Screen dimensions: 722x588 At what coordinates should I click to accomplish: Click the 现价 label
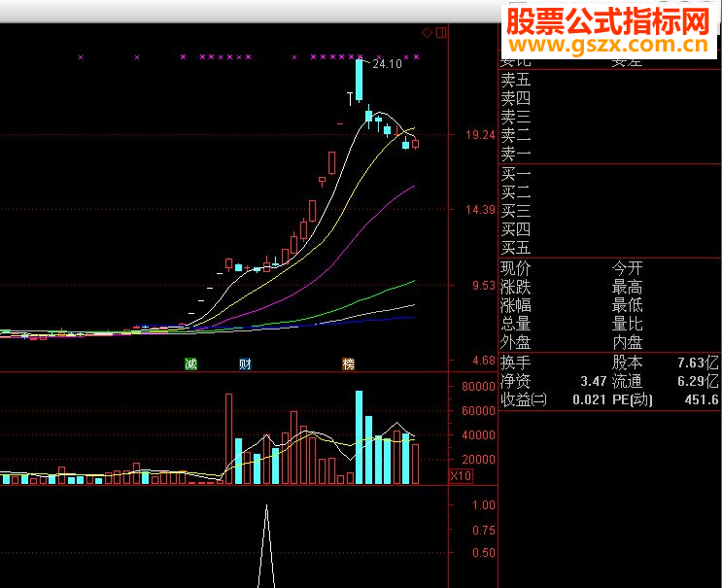pos(516,268)
